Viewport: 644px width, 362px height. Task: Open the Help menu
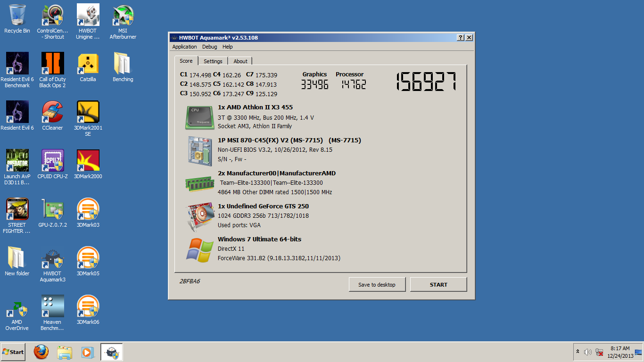[228, 47]
